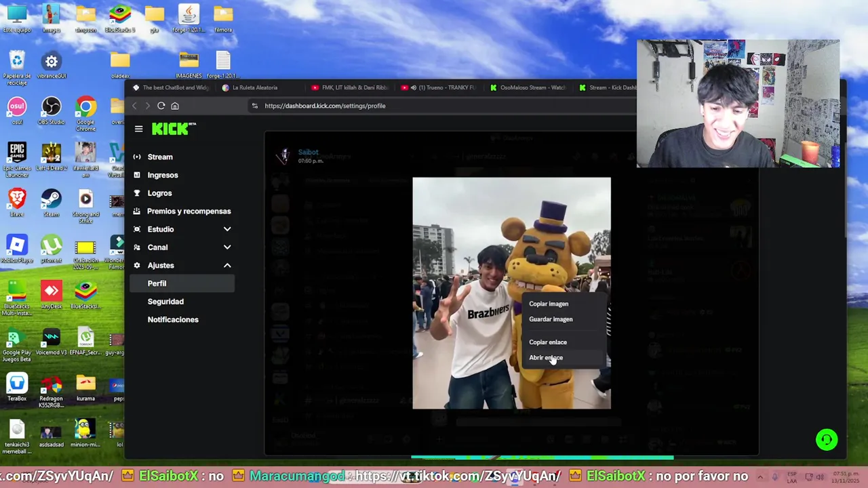Expand the Canal section chevron
The image size is (868, 488).
tap(227, 247)
